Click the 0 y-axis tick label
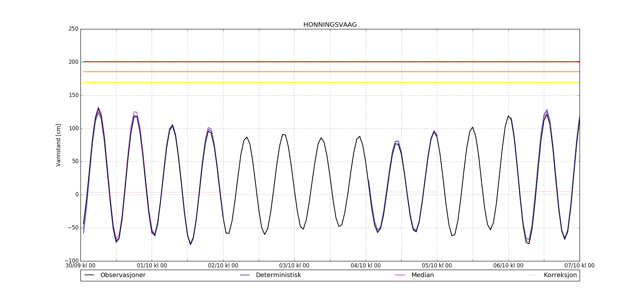This screenshot has height=290, width=644. (77, 194)
